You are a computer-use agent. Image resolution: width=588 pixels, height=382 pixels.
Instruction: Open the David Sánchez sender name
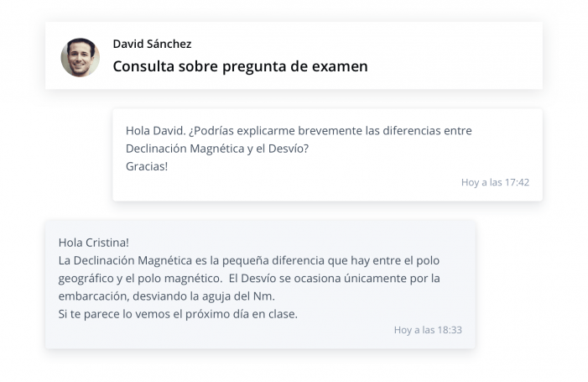tap(152, 44)
